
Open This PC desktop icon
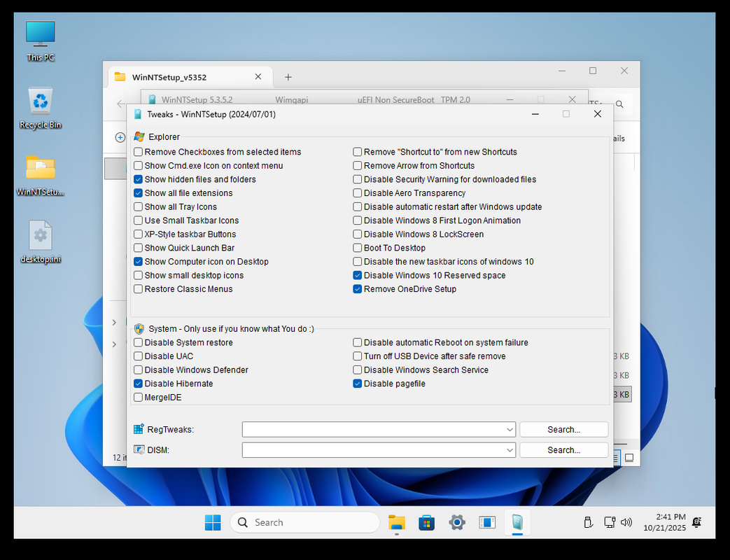point(41,41)
